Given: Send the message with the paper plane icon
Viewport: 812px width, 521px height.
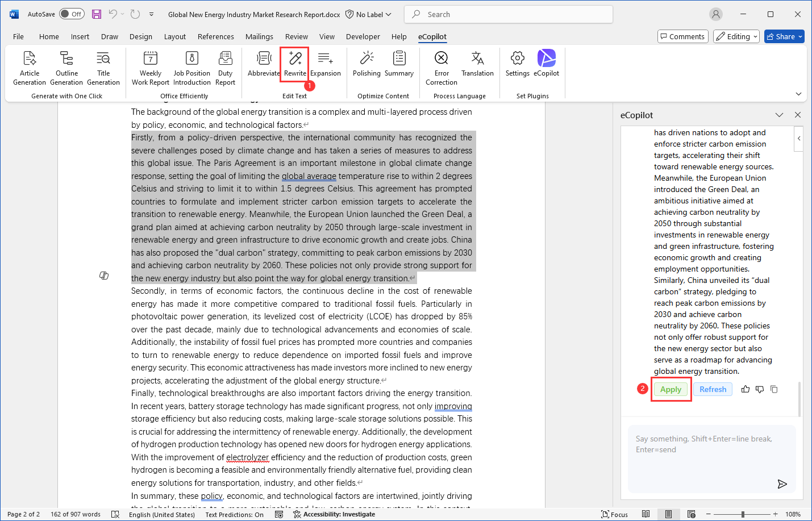Looking at the screenshot, I should [x=782, y=484].
